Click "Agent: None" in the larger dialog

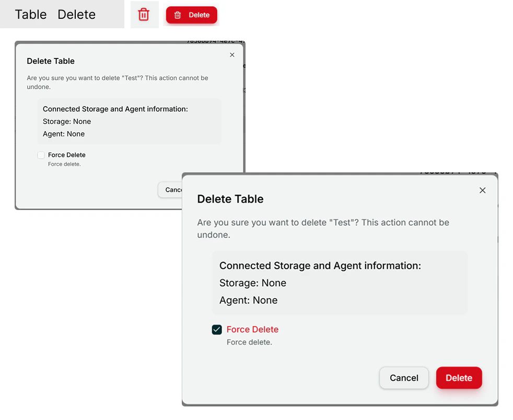coord(248,300)
